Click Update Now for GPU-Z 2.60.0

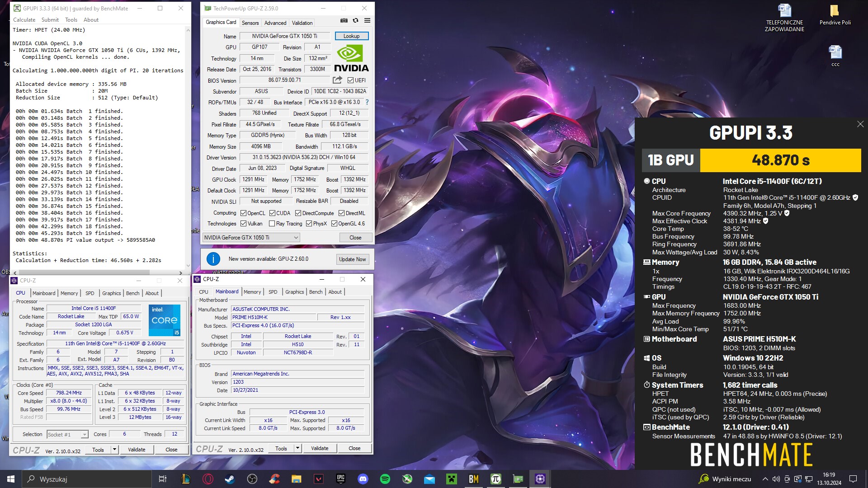click(x=352, y=259)
